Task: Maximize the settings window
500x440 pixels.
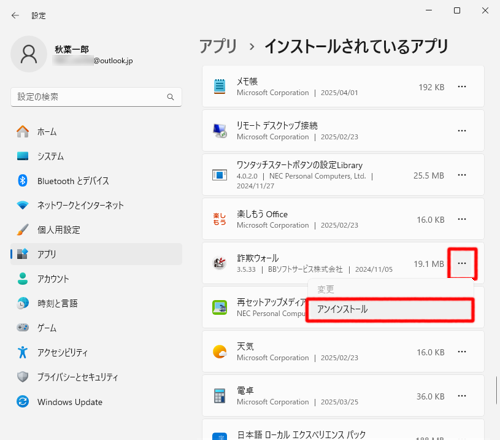Action: pyautogui.click(x=457, y=11)
